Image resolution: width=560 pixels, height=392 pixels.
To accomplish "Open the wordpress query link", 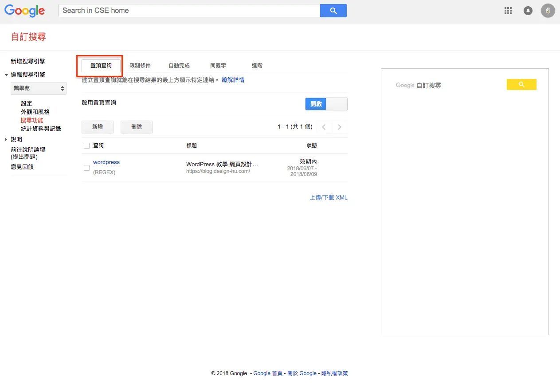I will 106,162.
